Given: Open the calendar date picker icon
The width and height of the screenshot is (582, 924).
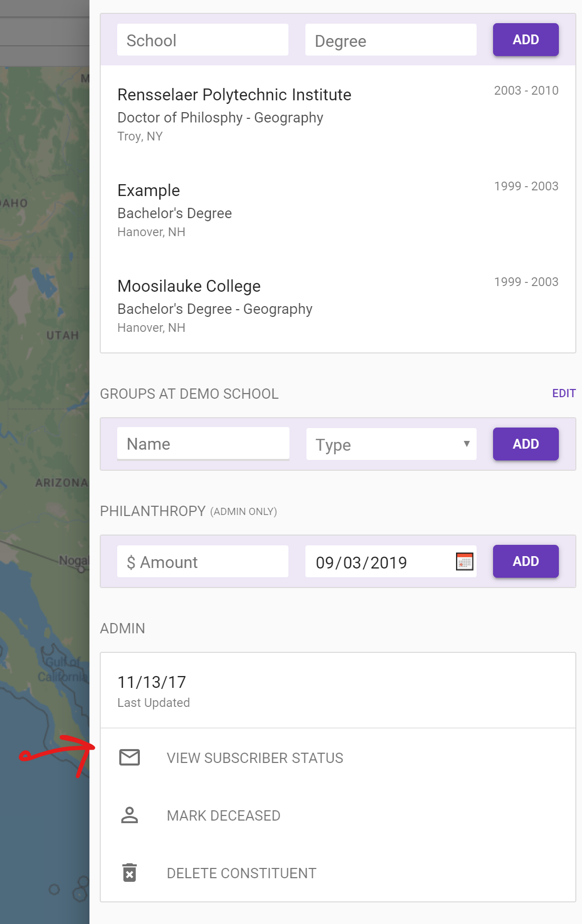Looking at the screenshot, I should 464,561.
